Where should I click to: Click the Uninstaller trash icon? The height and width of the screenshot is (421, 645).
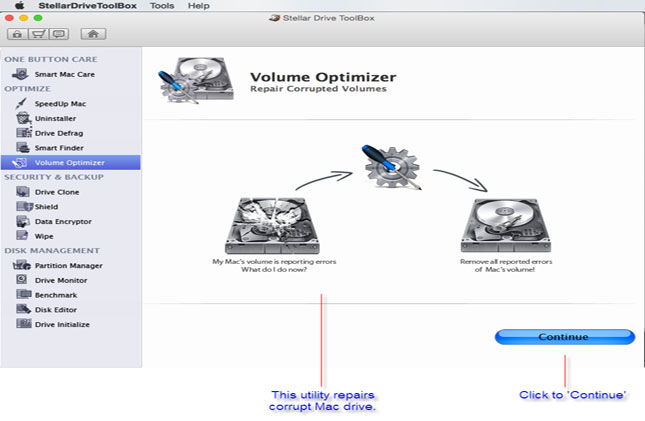[23, 118]
